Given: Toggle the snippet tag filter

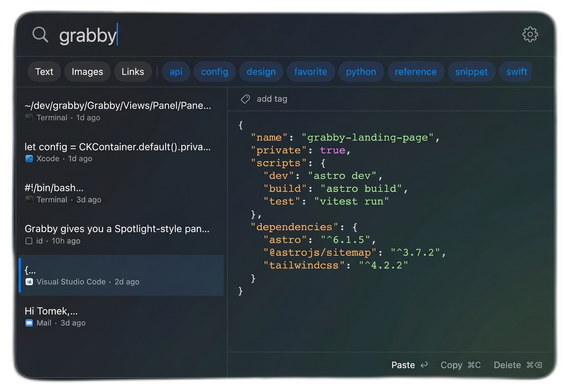Looking at the screenshot, I should [x=472, y=72].
